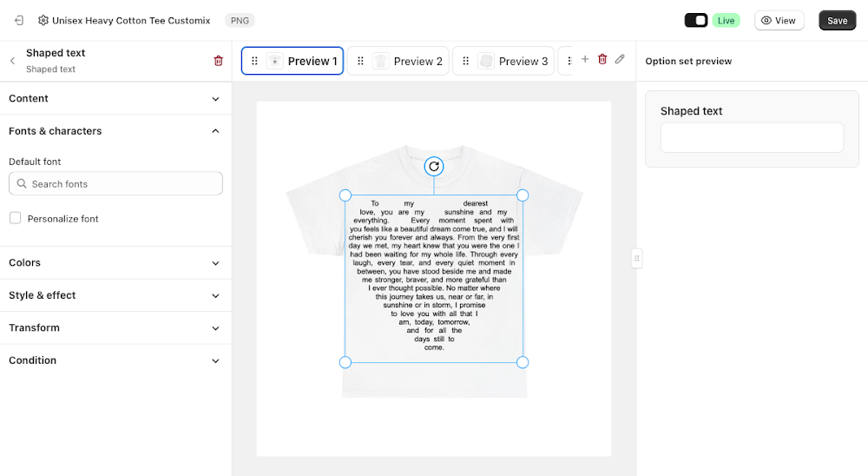The image size is (868, 476).
Task: Click drag handle of Preview 2
Action: coord(360,61)
